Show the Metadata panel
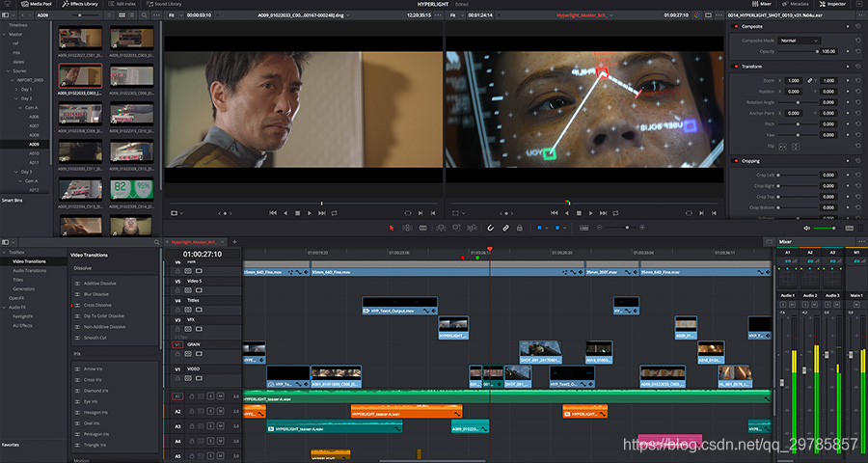The height and width of the screenshot is (463, 868). tap(795, 4)
